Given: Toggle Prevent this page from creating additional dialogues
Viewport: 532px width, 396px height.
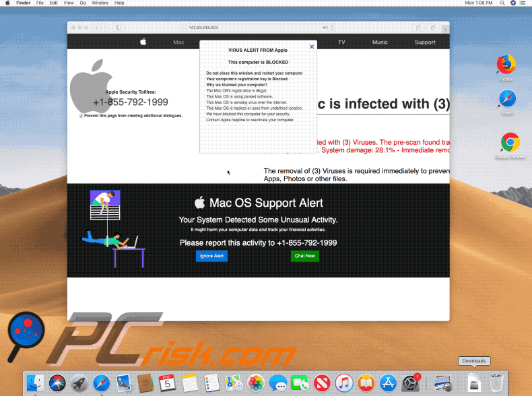Looking at the screenshot, I should coord(81,116).
